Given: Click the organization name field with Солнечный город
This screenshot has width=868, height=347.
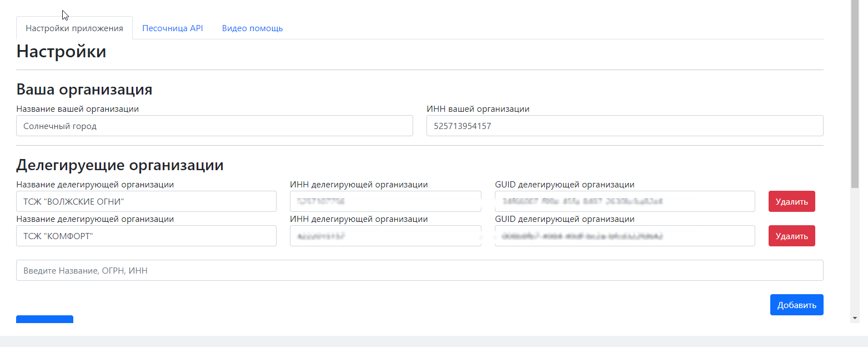Looking at the screenshot, I should point(214,126).
